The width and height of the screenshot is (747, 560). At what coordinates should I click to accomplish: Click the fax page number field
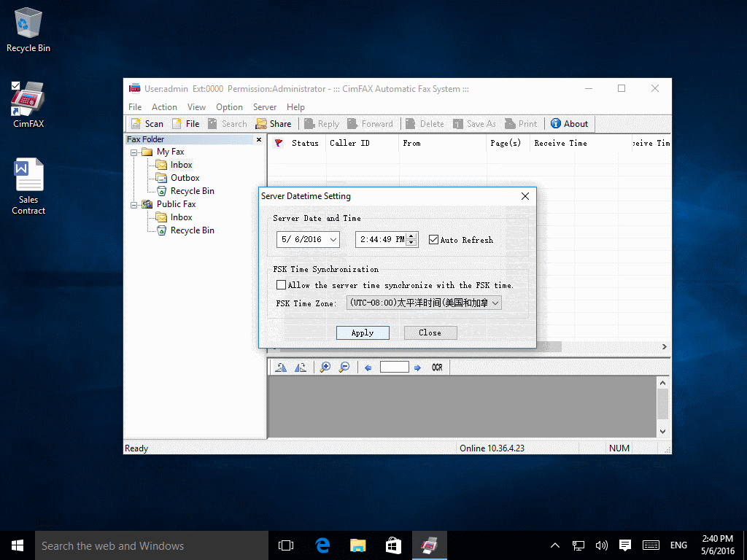[395, 367]
